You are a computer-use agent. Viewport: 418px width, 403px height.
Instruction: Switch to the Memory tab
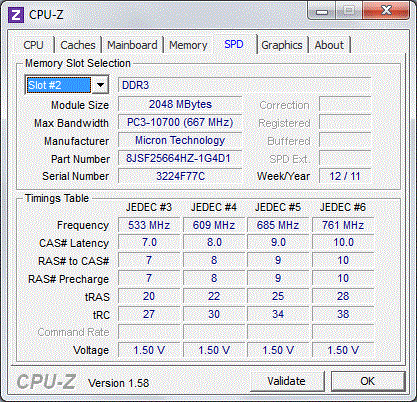coord(188,45)
